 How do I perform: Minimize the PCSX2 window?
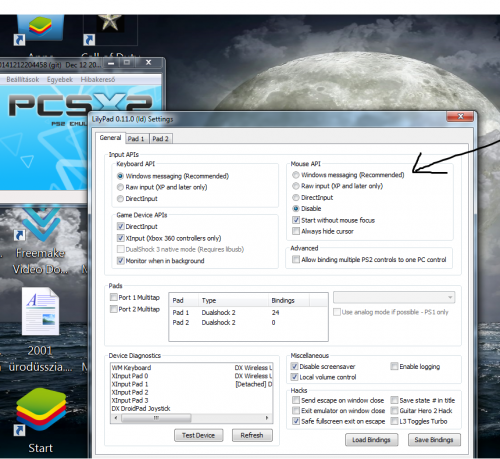click(x=111, y=62)
